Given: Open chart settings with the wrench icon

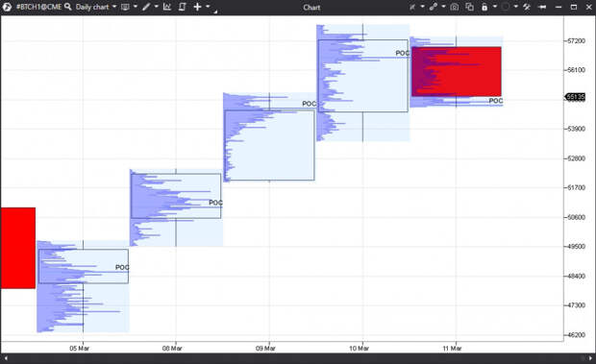Looking at the screenshot, I should pos(527,7).
